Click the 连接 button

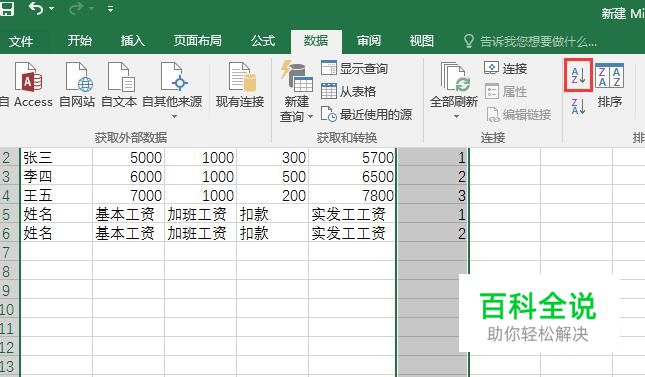click(506, 68)
